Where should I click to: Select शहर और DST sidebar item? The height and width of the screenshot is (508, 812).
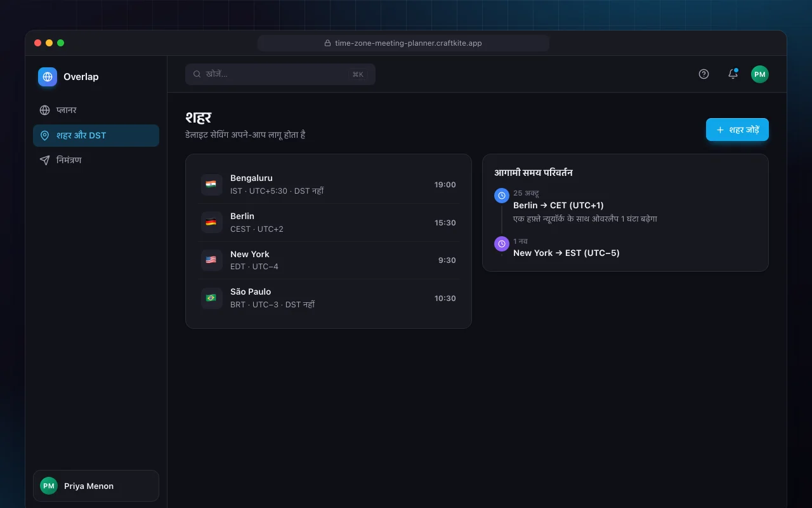pyautogui.click(x=96, y=135)
